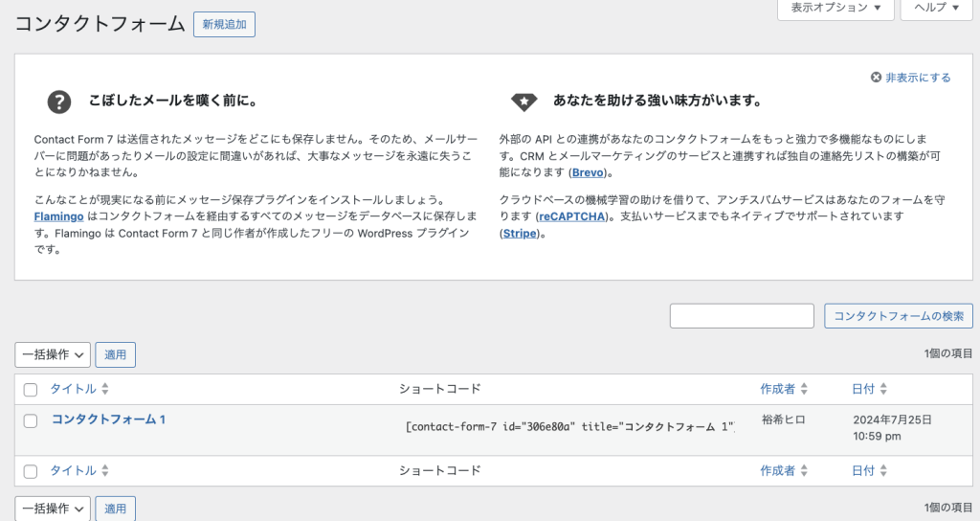Click the 新規追加 button
The width and height of the screenshot is (980, 521).
pyautogui.click(x=224, y=24)
